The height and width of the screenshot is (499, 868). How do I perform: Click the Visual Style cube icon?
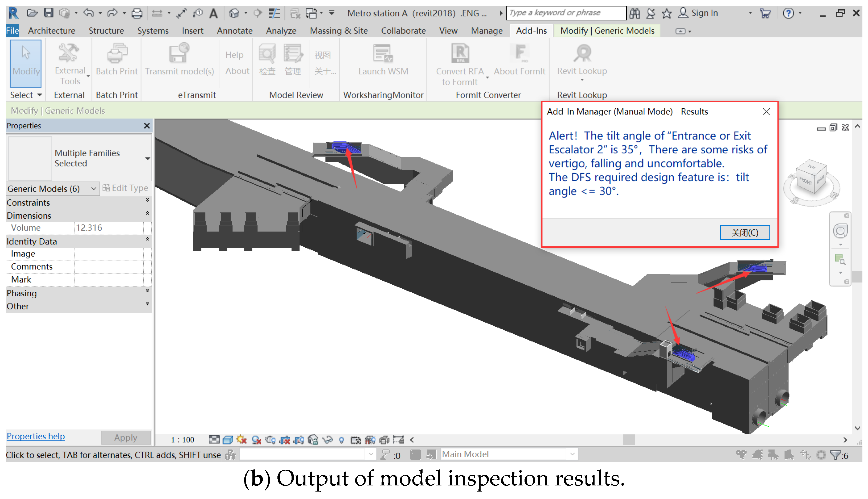(x=228, y=440)
